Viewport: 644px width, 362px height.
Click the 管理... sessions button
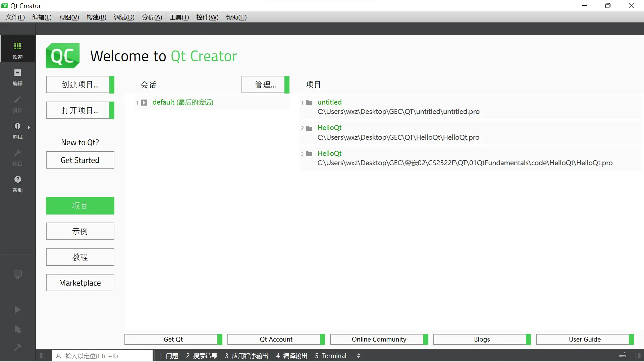point(265,84)
